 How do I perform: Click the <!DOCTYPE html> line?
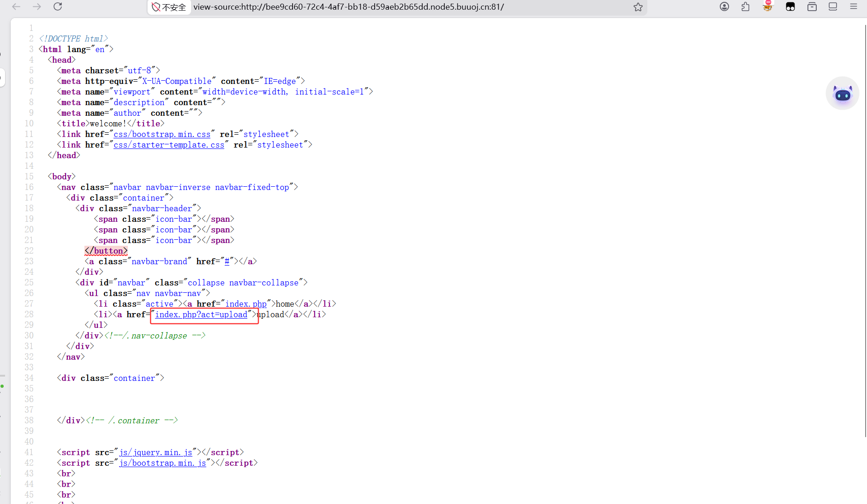[73, 39]
